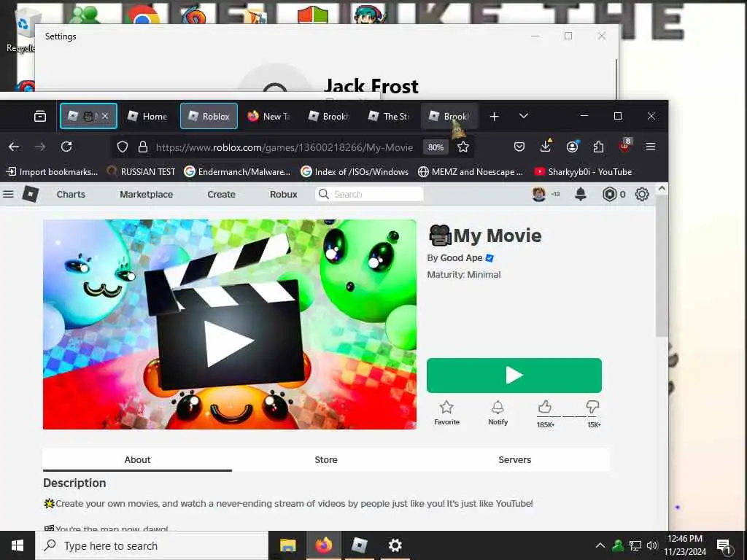The image size is (747, 560).
Task: Click the browser URL address bar
Action: click(x=285, y=147)
